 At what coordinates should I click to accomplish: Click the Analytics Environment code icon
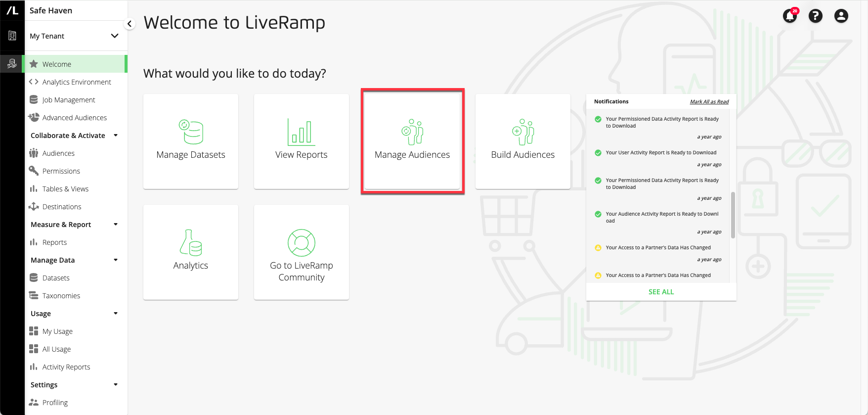[34, 82]
